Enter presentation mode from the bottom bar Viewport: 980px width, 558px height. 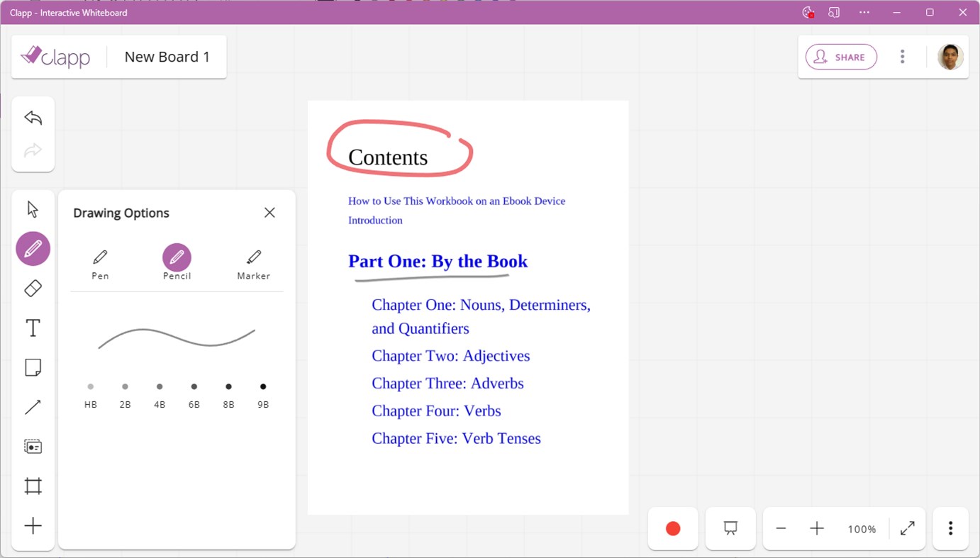(x=730, y=528)
